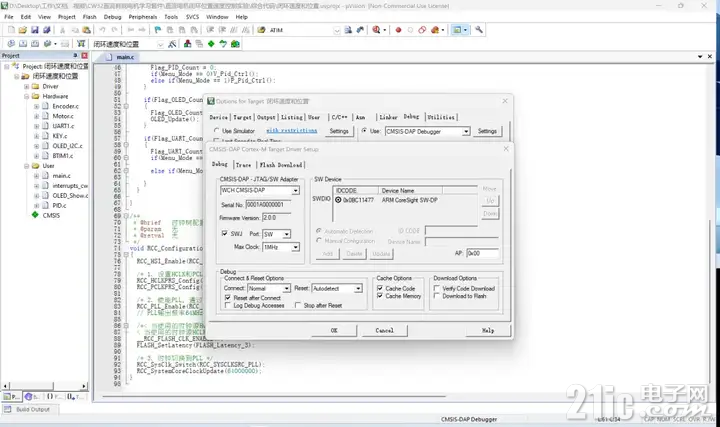Open the Peripherals menu
This screenshot has height=427, width=720.
pos(143,17)
